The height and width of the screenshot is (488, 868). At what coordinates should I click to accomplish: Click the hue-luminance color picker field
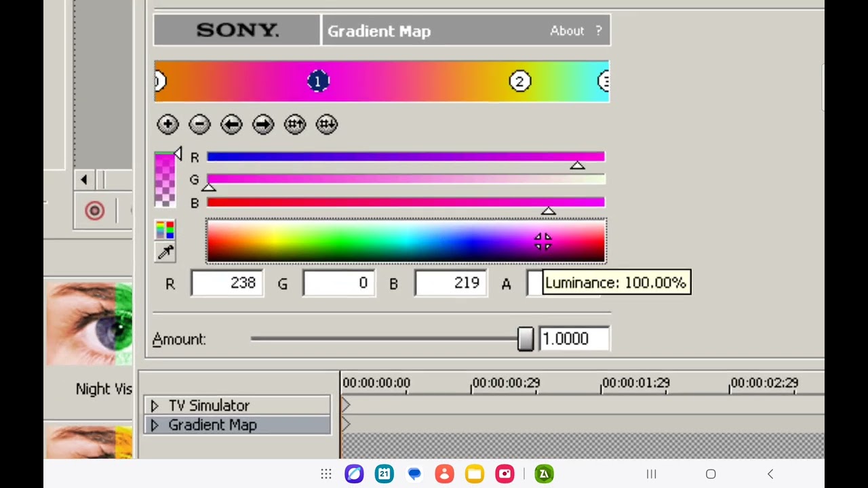[406, 241]
